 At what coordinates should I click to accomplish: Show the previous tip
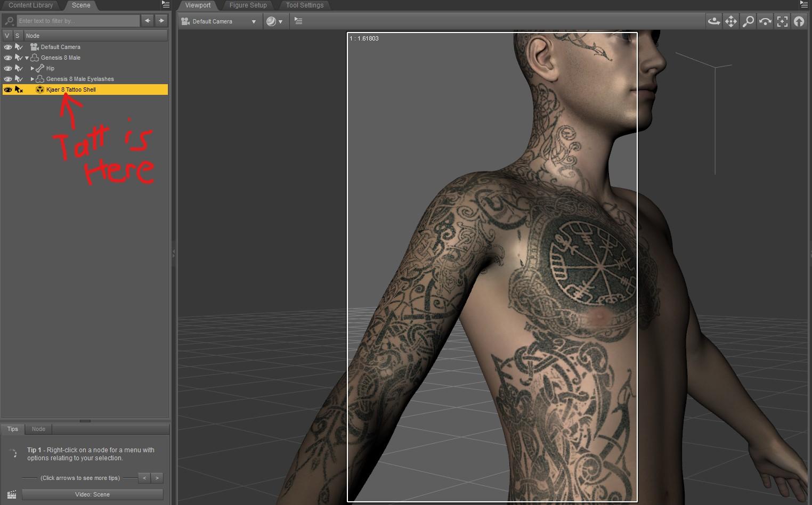pyautogui.click(x=144, y=478)
